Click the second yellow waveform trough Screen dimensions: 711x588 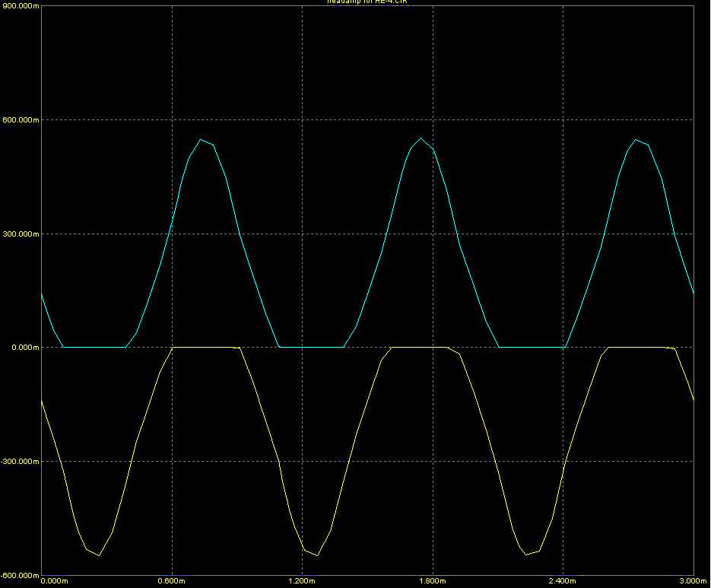pos(317,555)
